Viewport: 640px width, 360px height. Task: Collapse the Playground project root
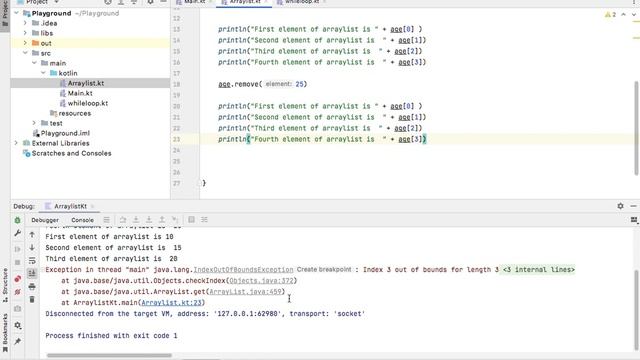point(16,13)
